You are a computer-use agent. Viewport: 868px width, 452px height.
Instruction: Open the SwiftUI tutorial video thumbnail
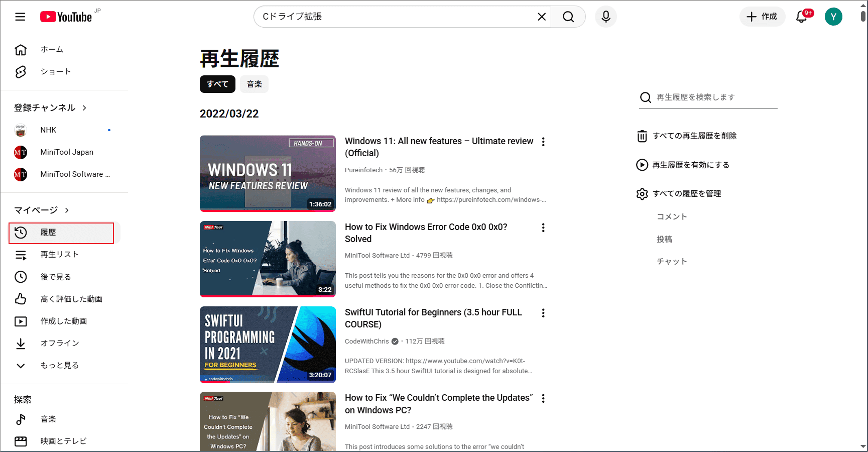[268, 345]
